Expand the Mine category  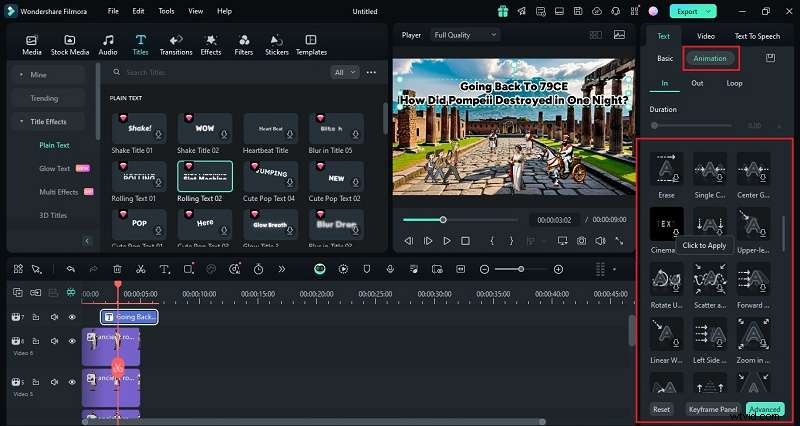pos(21,74)
